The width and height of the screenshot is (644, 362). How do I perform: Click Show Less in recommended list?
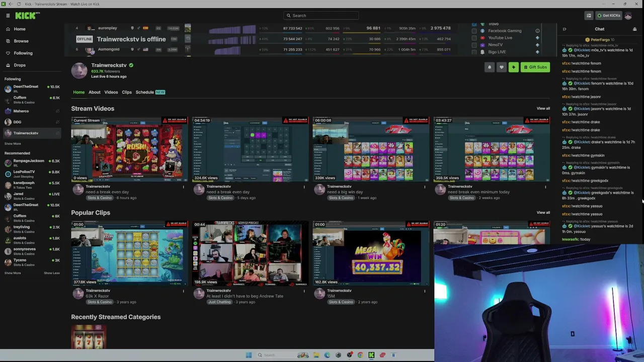click(x=52, y=273)
